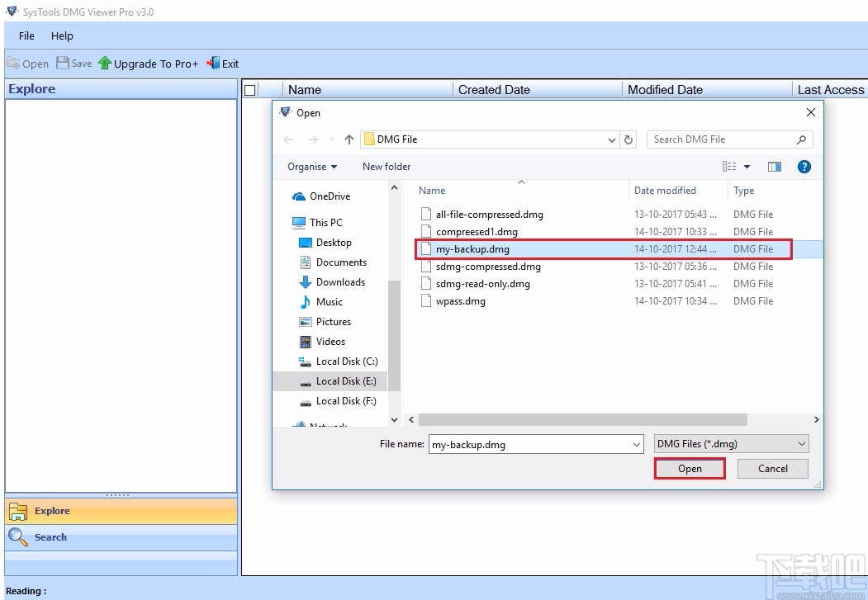Viewport: 868px width, 600px height.
Task: Open the Help menu
Action: coord(62,35)
